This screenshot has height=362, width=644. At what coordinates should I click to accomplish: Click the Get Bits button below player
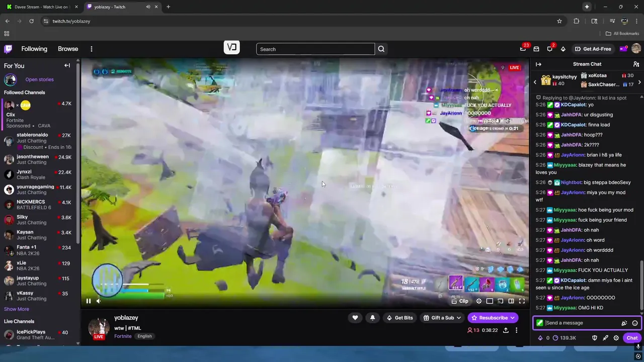pyautogui.click(x=400, y=318)
